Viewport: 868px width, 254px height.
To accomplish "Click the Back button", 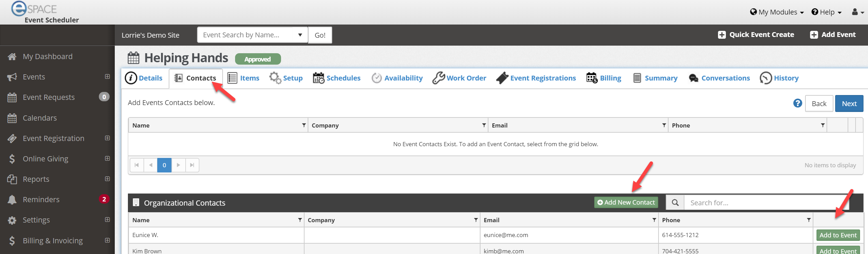I will (819, 104).
